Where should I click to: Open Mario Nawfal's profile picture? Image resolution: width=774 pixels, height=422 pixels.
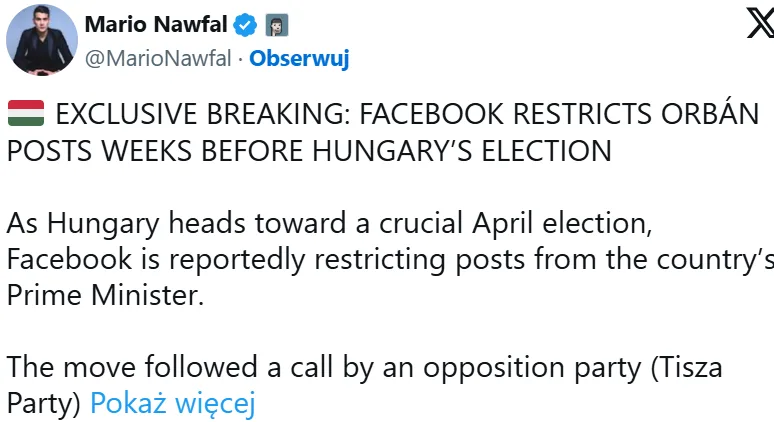tap(42, 39)
